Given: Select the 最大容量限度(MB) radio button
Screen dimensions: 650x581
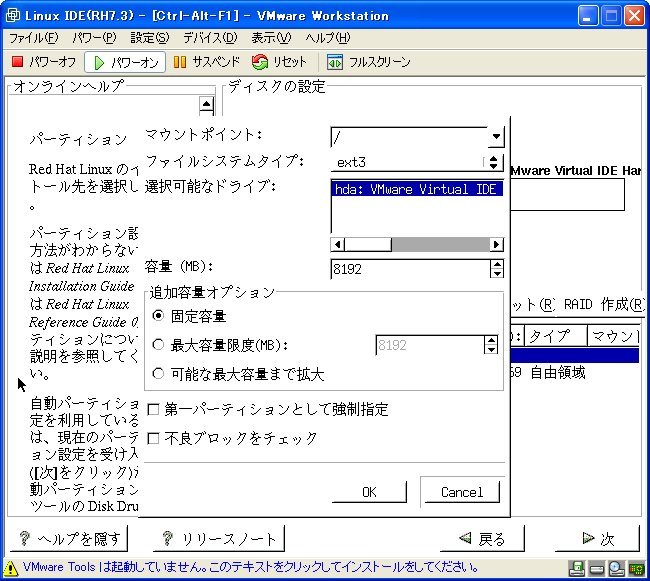Looking at the screenshot, I should click(x=158, y=344).
